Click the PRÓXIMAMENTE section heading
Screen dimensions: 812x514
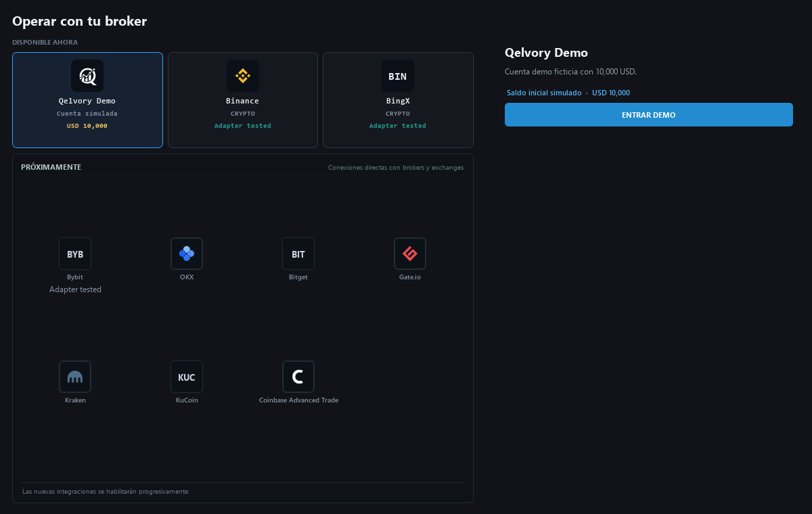click(x=51, y=167)
